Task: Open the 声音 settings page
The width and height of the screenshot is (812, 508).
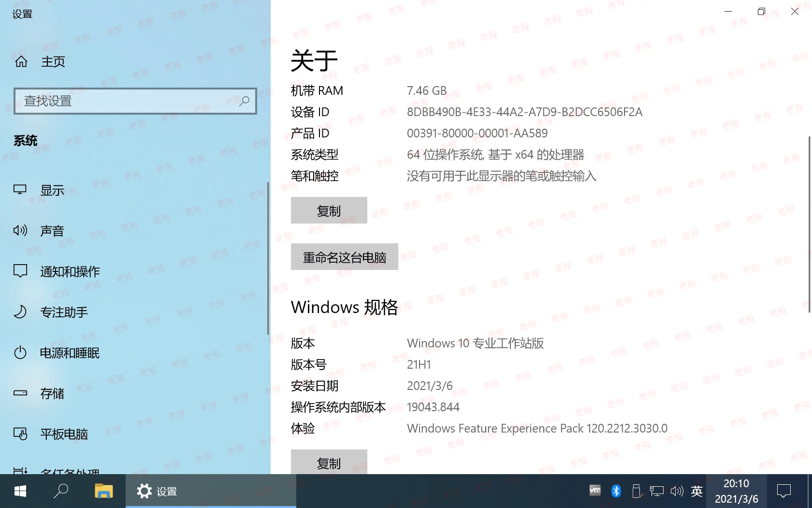Action: click(x=52, y=231)
